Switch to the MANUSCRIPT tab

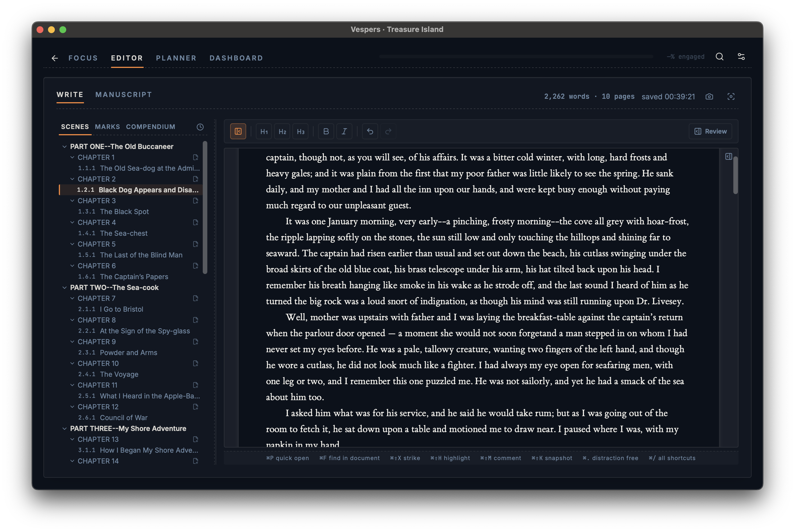[x=124, y=95]
